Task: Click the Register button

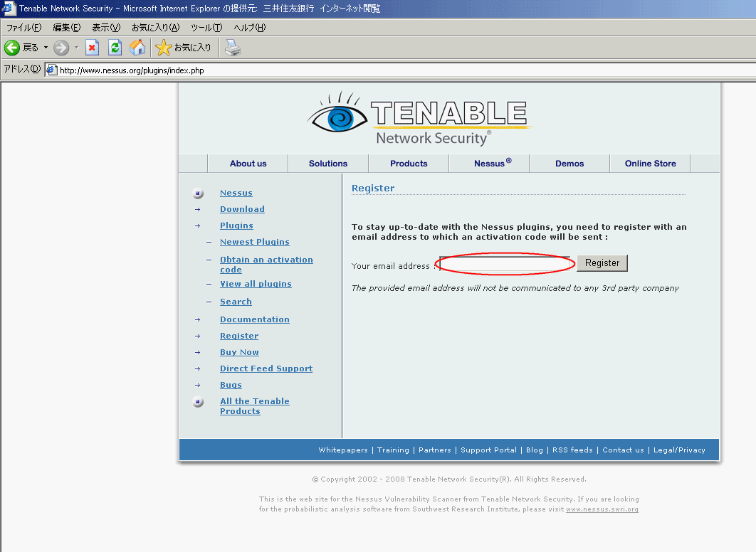Action: (x=602, y=263)
